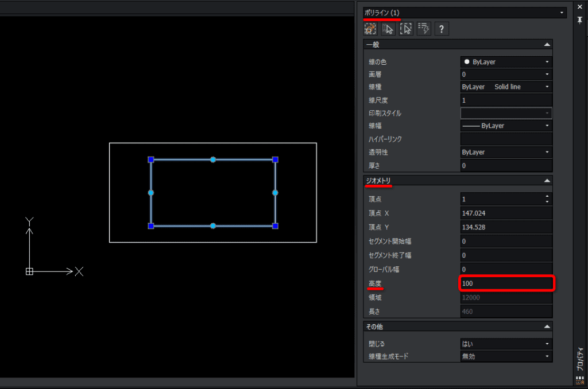Viewport: 588px width, 389px height.
Task: Click the pick-add selection cursor icon
Action: pos(388,29)
